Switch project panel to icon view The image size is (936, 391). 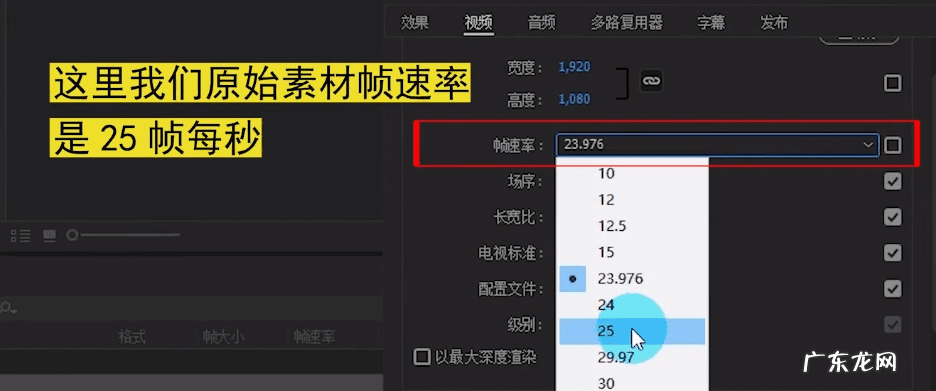(49, 236)
